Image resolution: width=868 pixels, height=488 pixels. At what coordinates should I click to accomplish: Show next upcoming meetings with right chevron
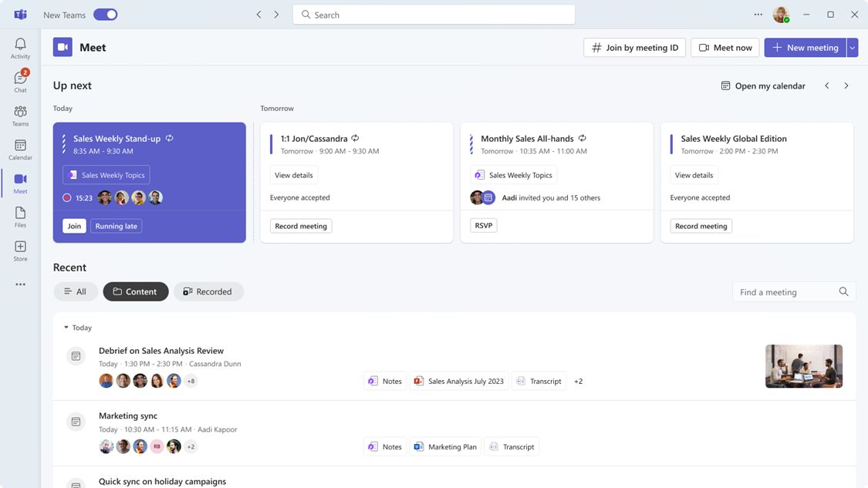point(846,86)
